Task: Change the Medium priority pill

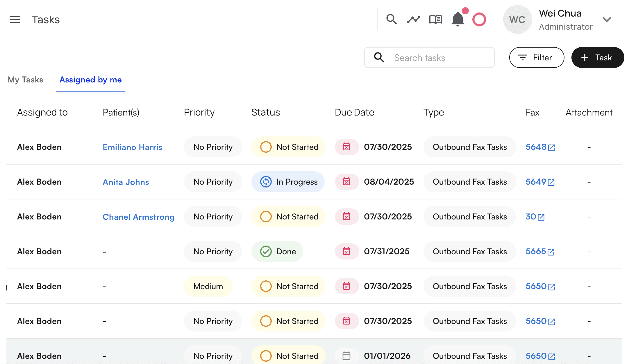Action: click(208, 286)
